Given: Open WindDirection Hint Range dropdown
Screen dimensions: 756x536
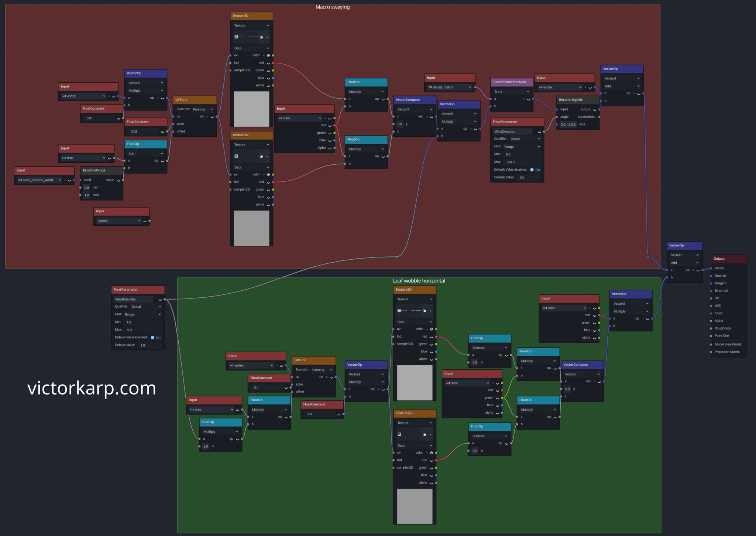Looking at the screenshot, I should [522, 147].
